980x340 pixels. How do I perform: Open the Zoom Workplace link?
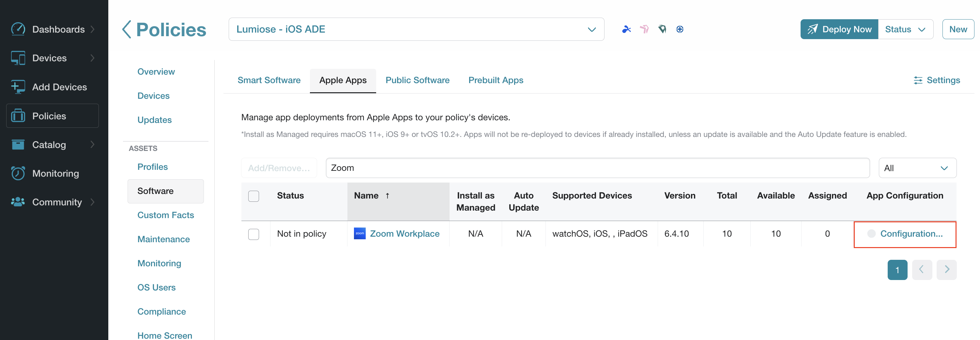405,233
